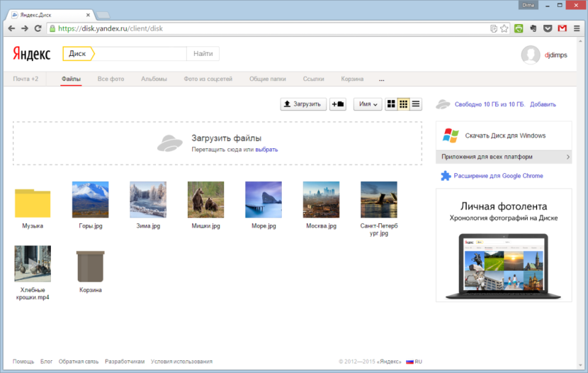Click the Pocket extension icon

pos(547,28)
